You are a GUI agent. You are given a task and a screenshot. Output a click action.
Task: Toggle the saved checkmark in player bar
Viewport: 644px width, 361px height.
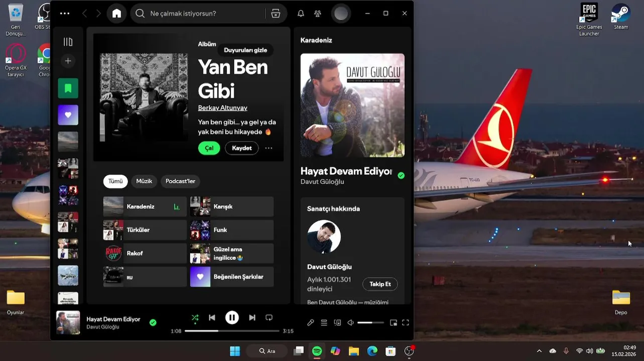tap(153, 322)
